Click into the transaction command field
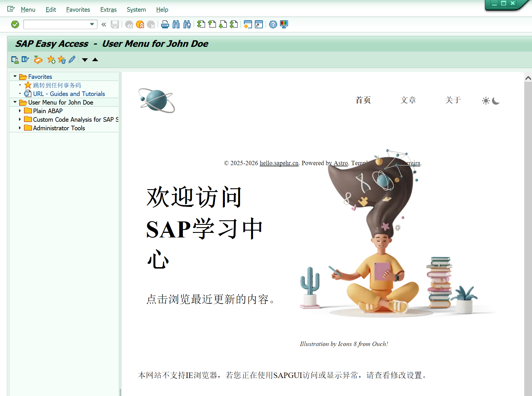Screen dimensions: 532x396 point(56,25)
